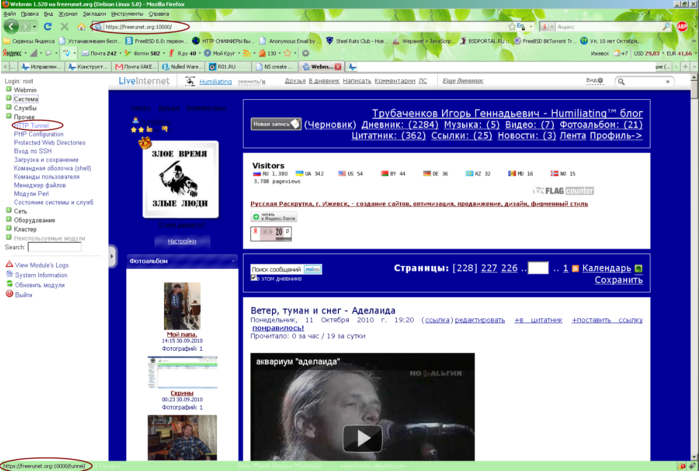Switch to the Почта XAKE tab
This screenshot has width=699, height=471.
click(135, 67)
